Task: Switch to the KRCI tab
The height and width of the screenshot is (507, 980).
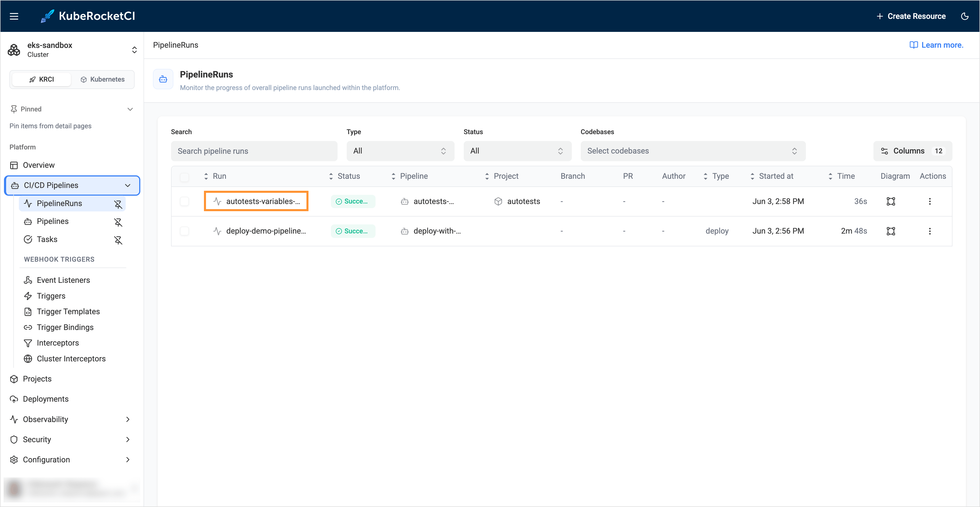Action: pyautogui.click(x=42, y=79)
